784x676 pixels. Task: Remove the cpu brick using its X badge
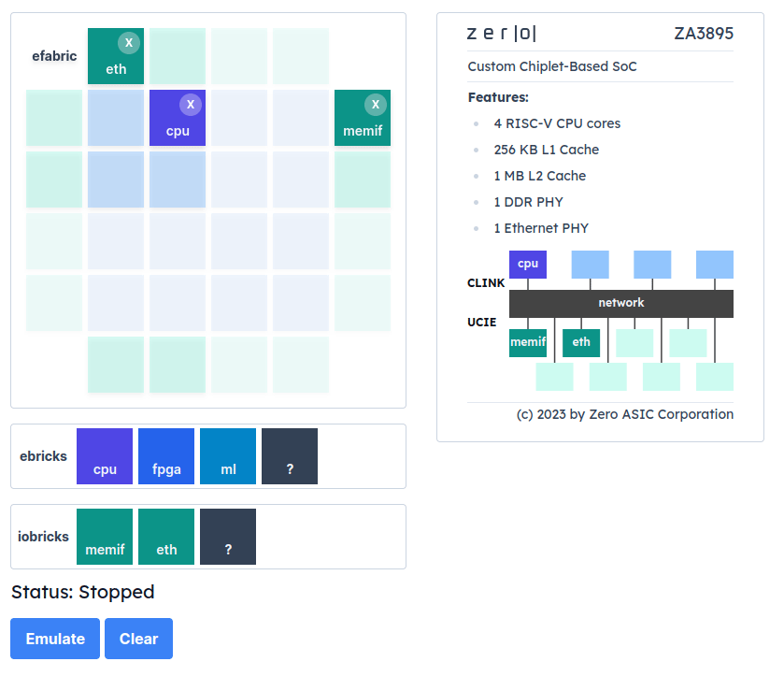pos(191,104)
